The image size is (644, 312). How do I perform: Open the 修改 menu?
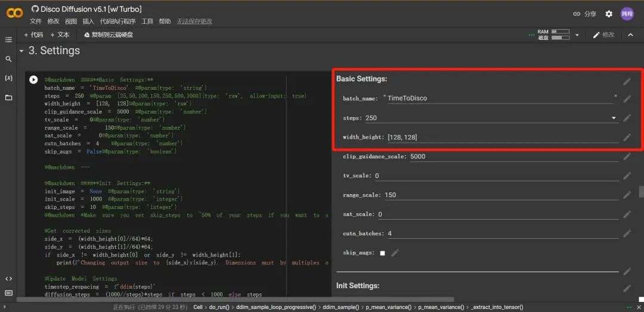[x=54, y=21]
